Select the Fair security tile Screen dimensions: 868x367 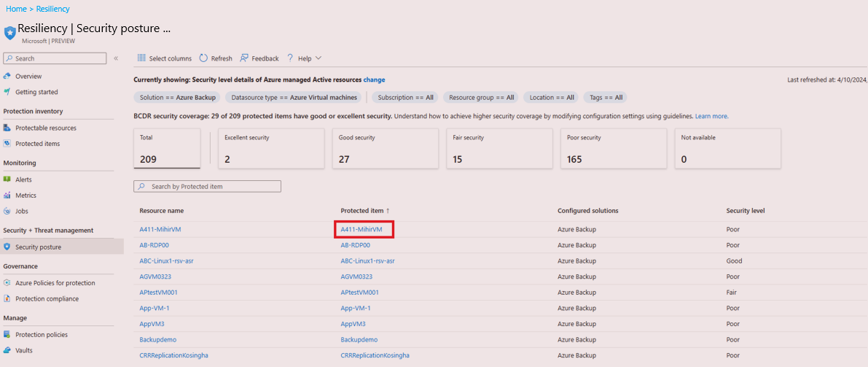(x=499, y=149)
